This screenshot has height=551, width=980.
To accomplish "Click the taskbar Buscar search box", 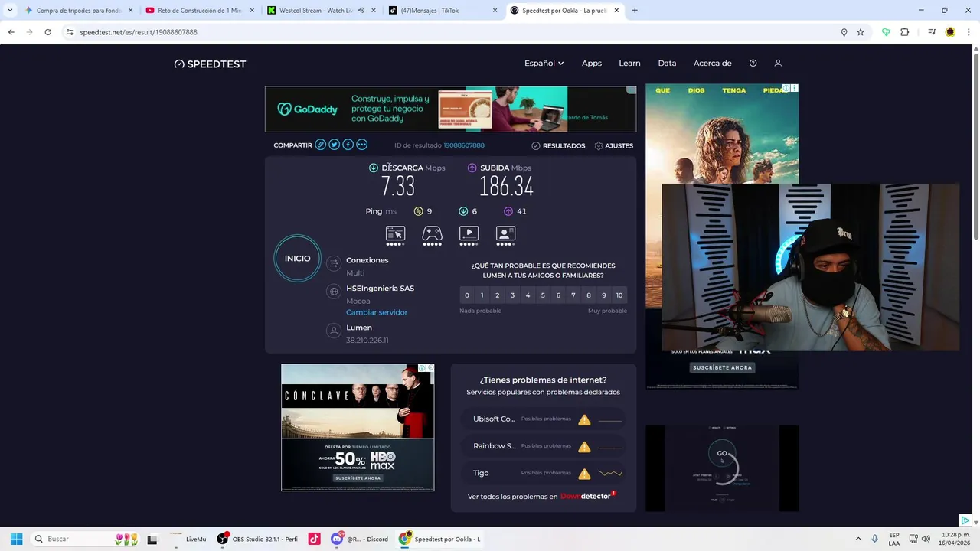I will point(86,539).
